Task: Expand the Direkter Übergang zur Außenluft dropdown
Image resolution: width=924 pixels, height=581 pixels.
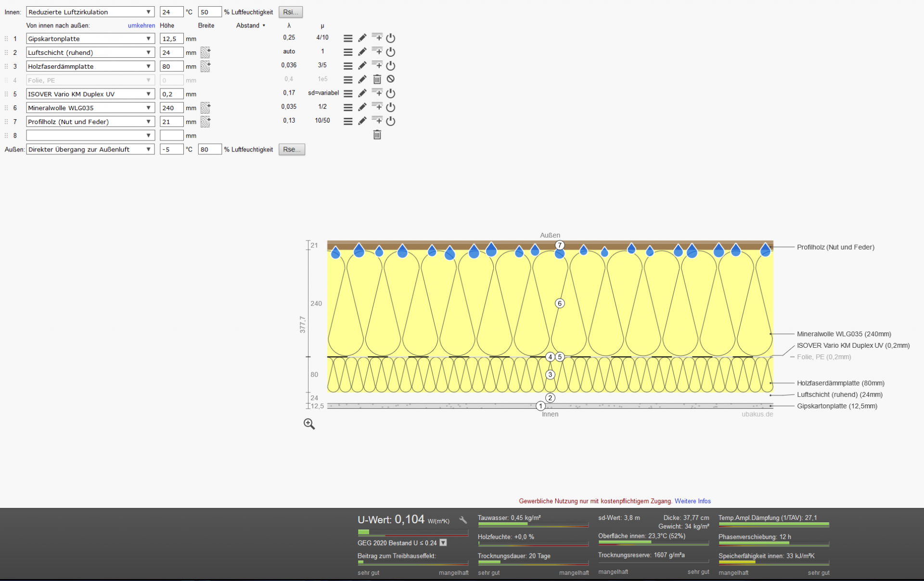Action: click(x=90, y=150)
